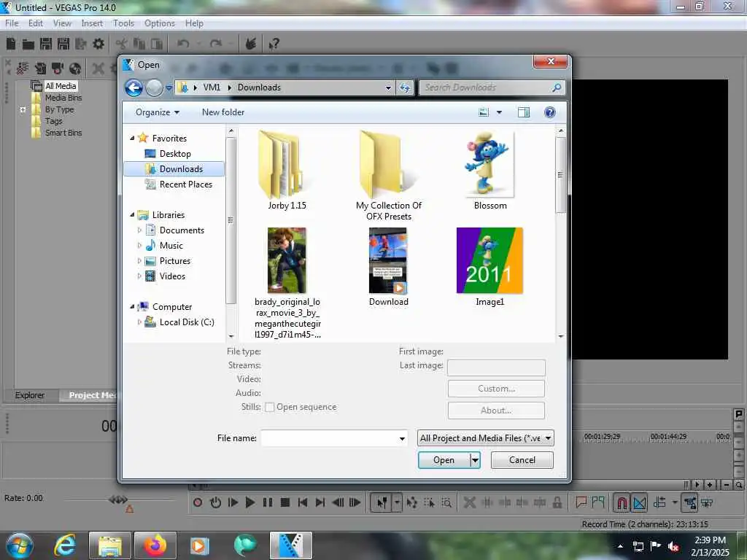Click the Help icon in Open dialog
The height and width of the screenshot is (560, 747).
(x=550, y=112)
